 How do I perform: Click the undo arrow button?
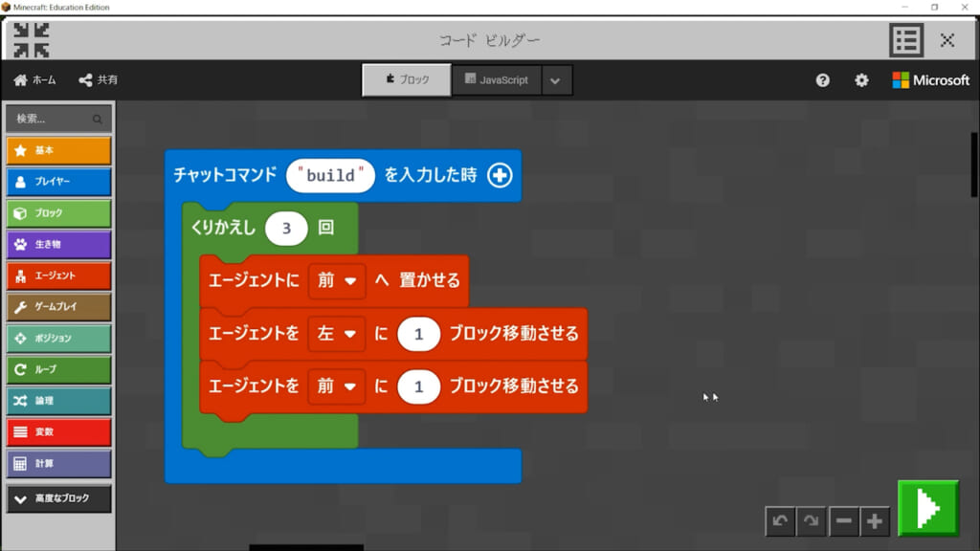point(780,521)
